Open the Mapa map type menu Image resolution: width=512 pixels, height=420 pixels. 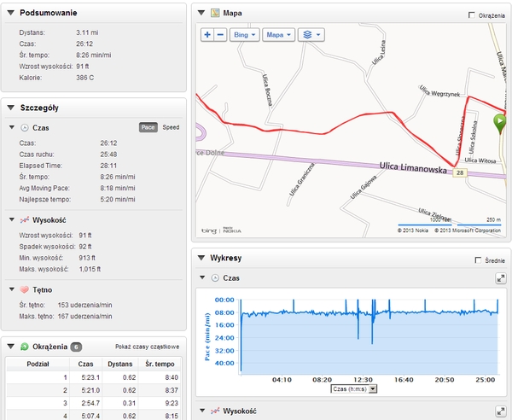(278, 35)
